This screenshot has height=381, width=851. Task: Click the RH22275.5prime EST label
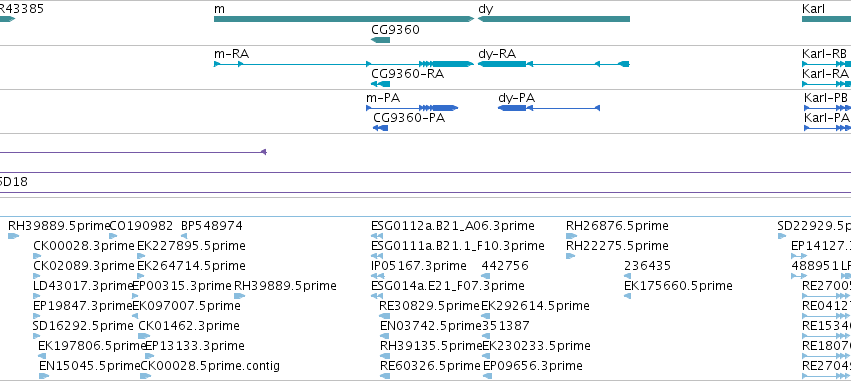tap(617, 246)
